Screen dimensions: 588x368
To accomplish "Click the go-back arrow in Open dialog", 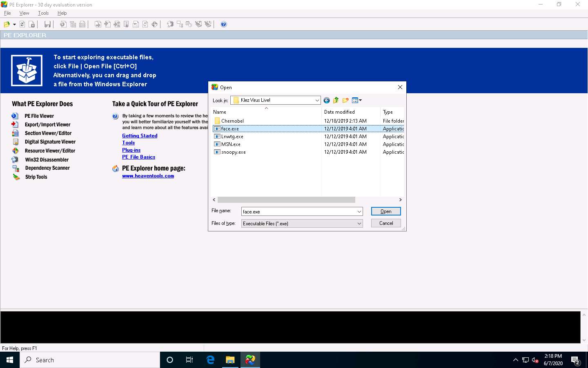I will [327, 100].
